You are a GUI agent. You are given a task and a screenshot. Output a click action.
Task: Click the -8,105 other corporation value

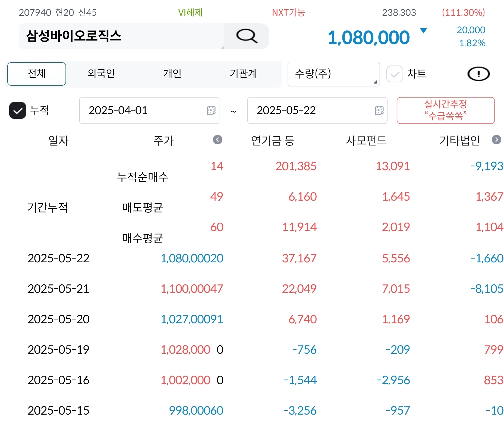coord(487,289)
